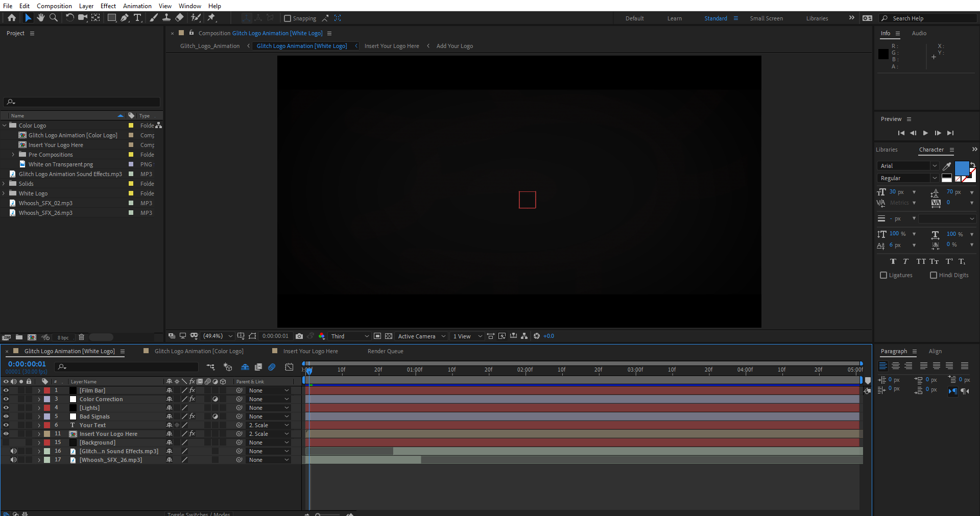Expand the Color Logo folder
This screenshot has width=980, height=516.
pos(4,125)
